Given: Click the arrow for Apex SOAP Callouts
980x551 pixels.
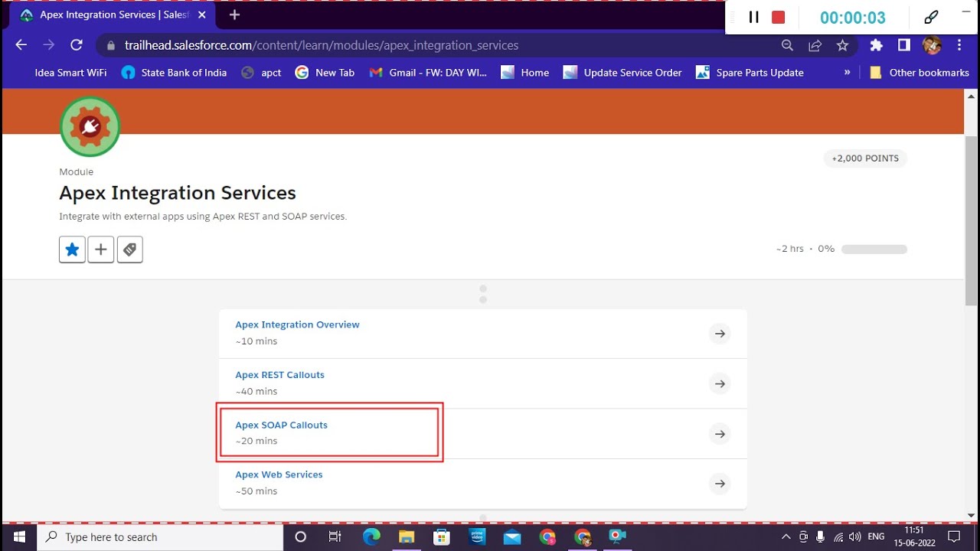Looking at the screenshot, I should 720,434.
